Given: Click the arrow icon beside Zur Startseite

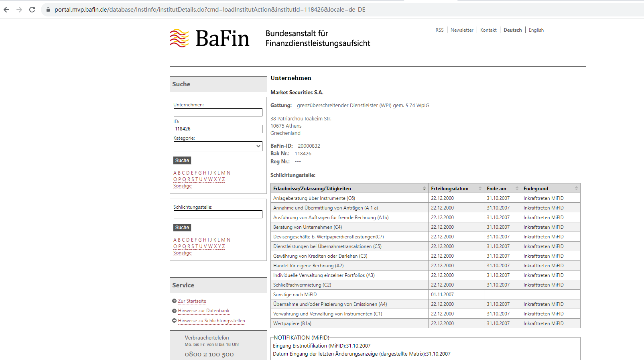Looking at the screenshot, I should pos(174,301).
